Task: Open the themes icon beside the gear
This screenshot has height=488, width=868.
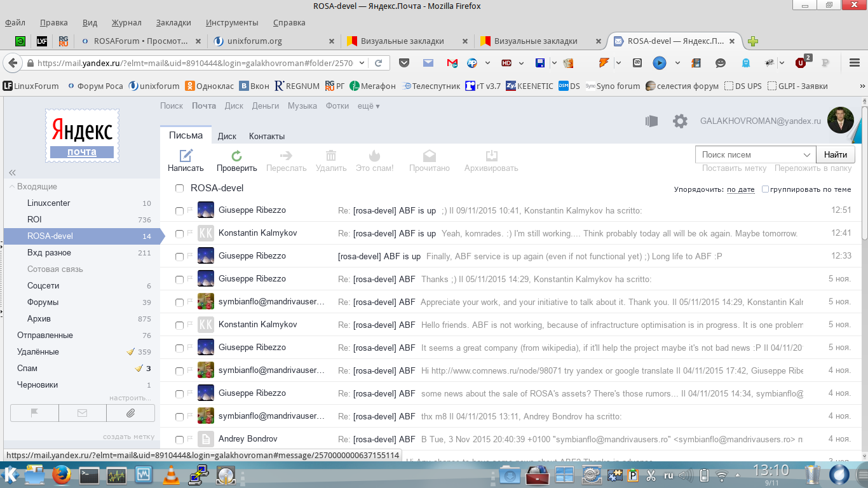Action: 651,121
